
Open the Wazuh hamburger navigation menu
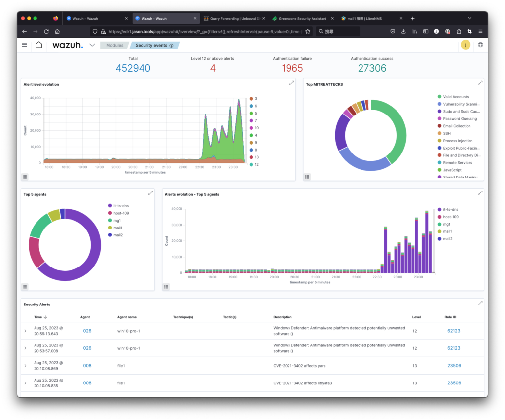(x=25, y=45)
